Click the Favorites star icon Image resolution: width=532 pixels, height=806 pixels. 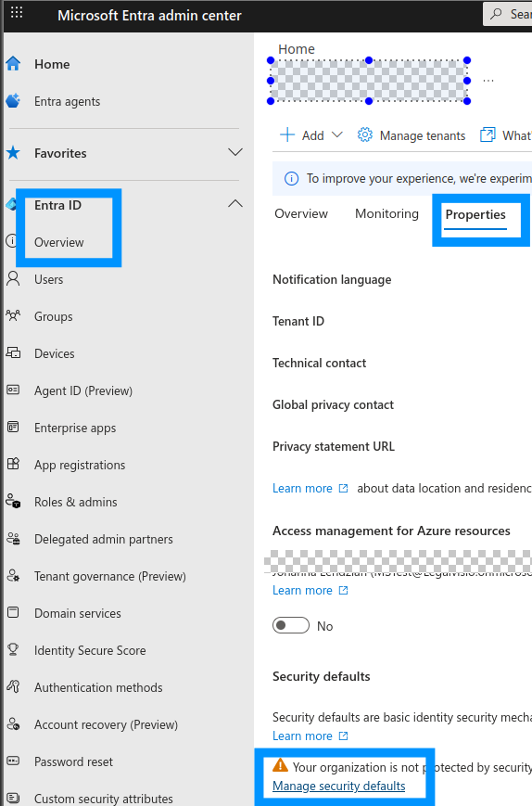(x=13, y=153)
